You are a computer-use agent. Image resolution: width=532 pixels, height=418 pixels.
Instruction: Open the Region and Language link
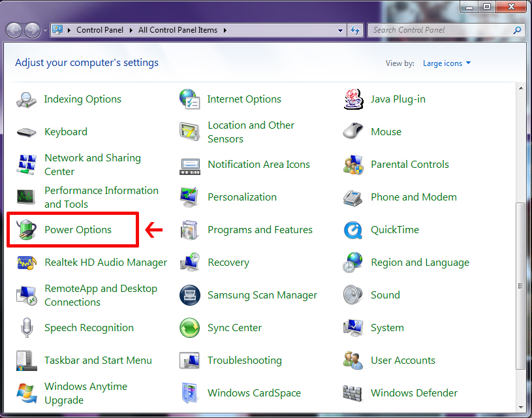point(420,263)
